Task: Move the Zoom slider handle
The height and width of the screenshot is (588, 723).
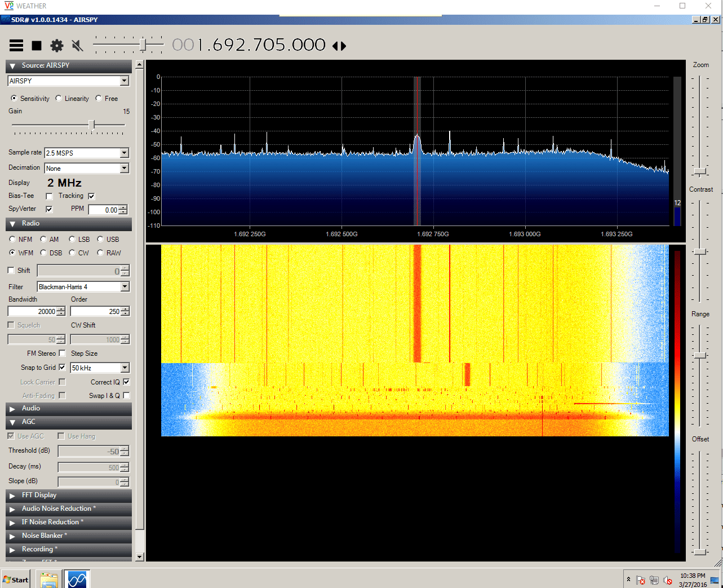Action: pos(700,171)
